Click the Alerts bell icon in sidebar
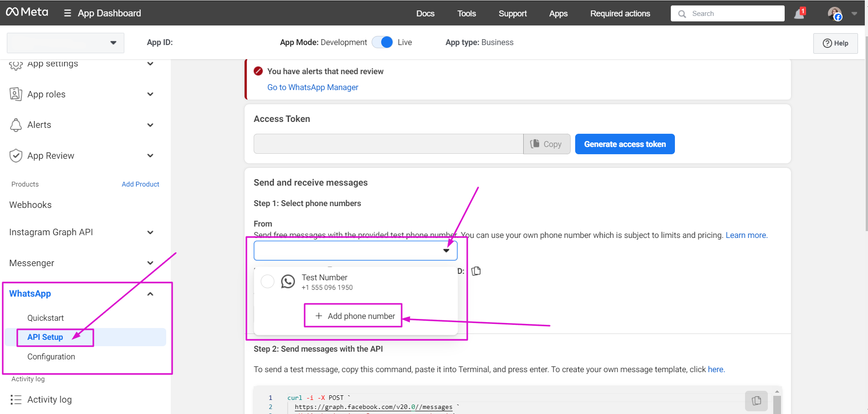 pos(16,125)
